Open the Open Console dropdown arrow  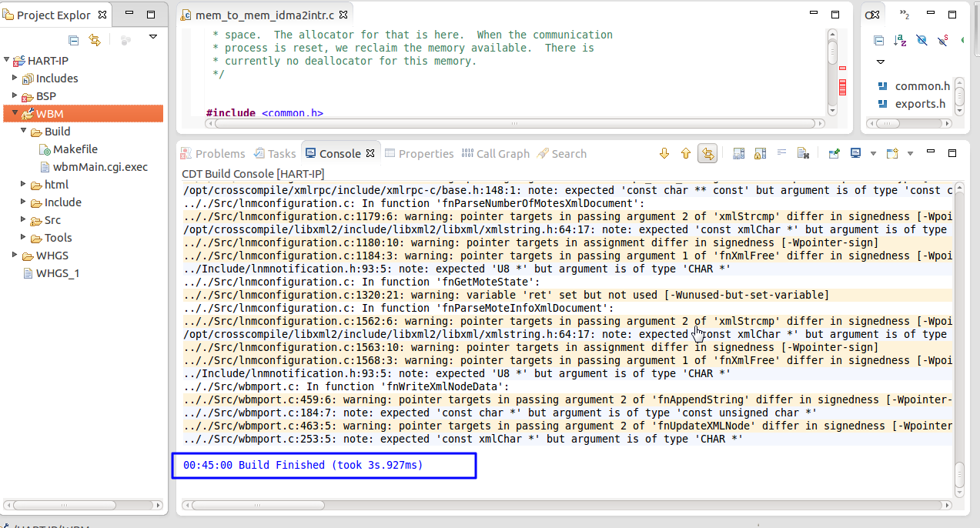[x=910, y=154]
